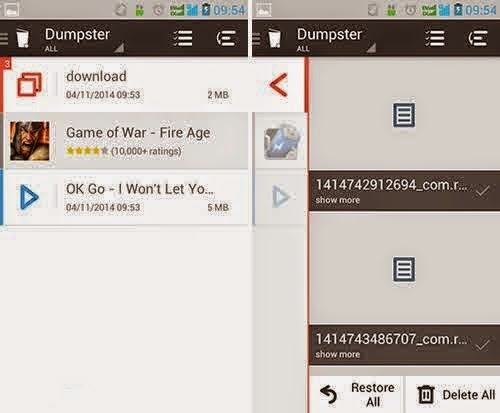The image size is (500, 413).
Task: Tap the Game of War - Fire Age title
Action: pos(138,133)
